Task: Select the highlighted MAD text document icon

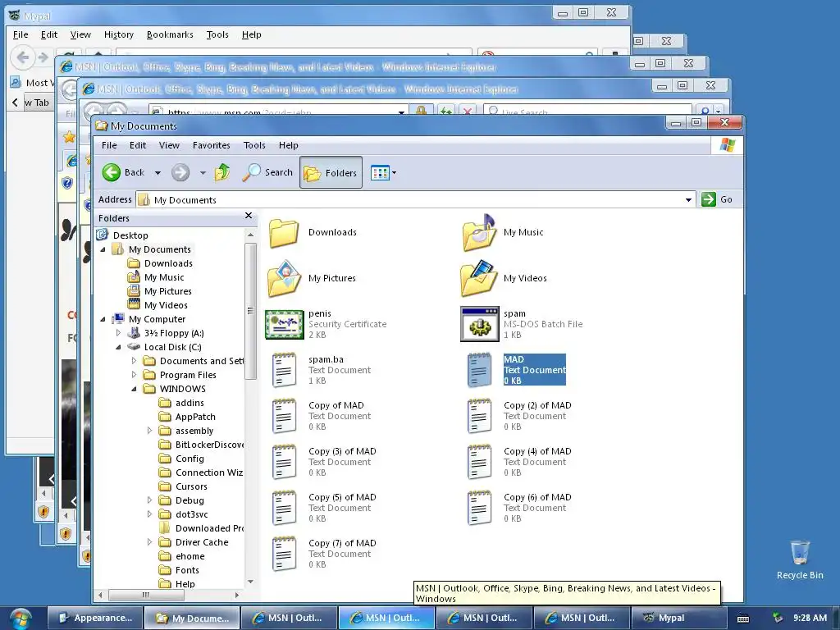Action: click(479, 370)
